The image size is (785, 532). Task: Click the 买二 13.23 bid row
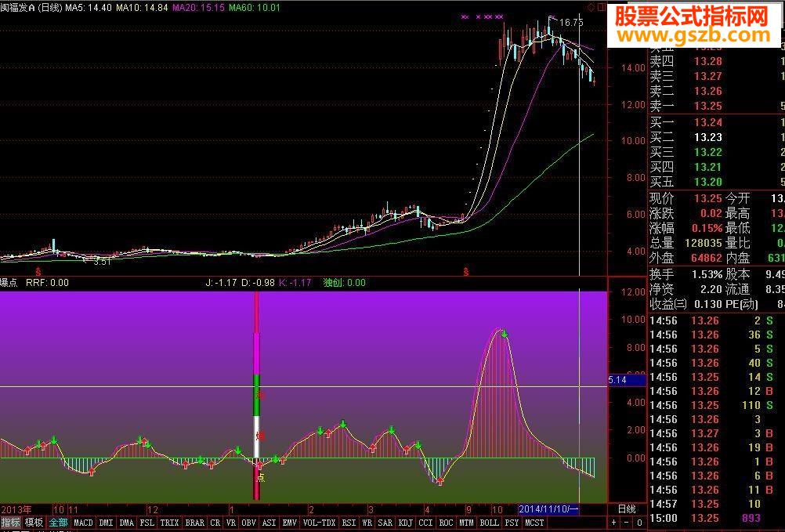(716, 137)
